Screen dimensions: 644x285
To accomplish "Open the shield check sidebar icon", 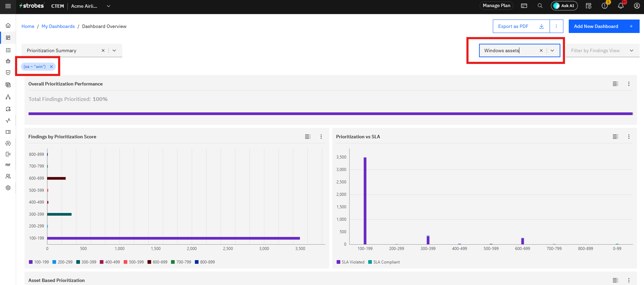I will [8, 72].
